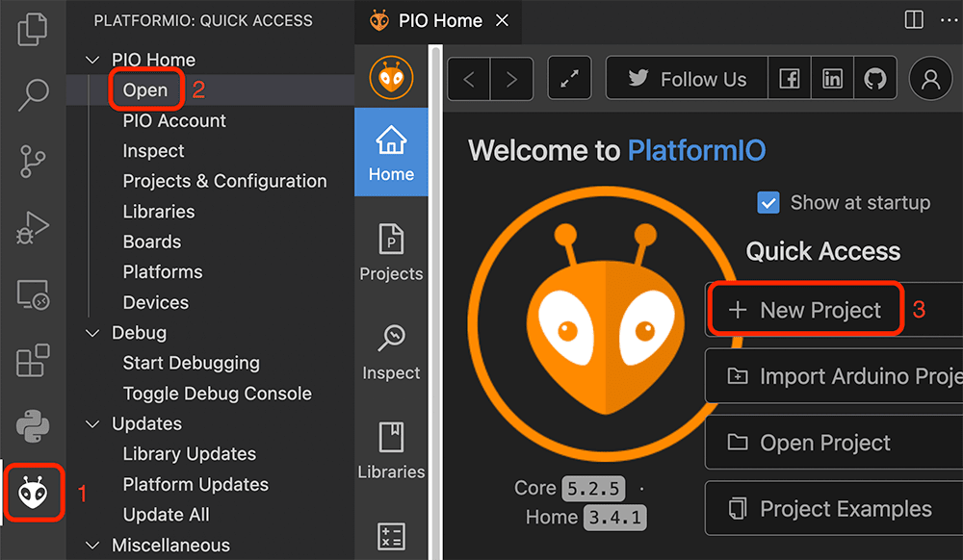Open the PlatformIO alien icon in activity bar

coord(33,493)
